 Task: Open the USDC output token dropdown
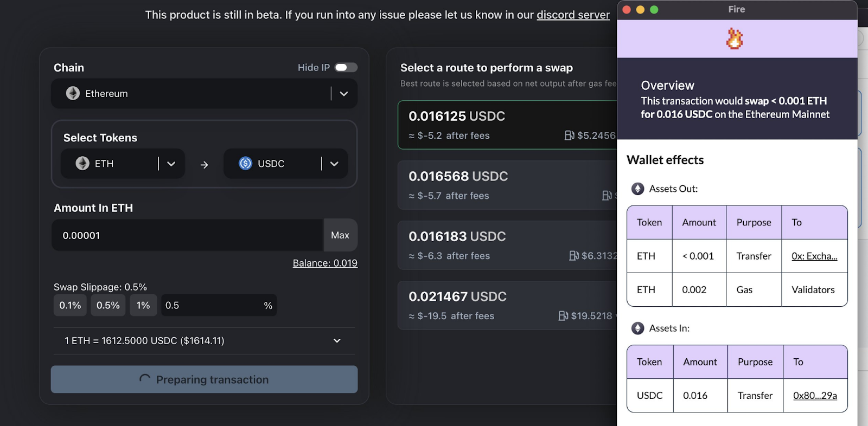coord(334,164)
